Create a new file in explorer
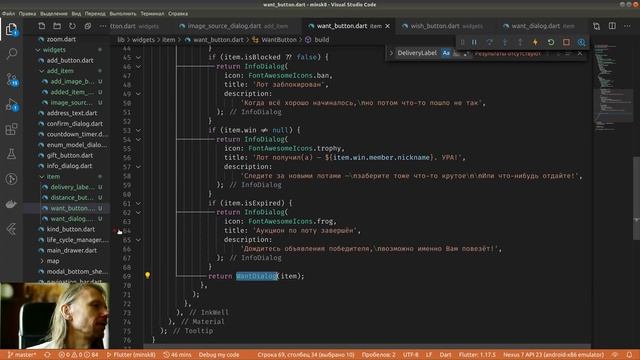Screen dimensions: 640x360 click(42, 26)
